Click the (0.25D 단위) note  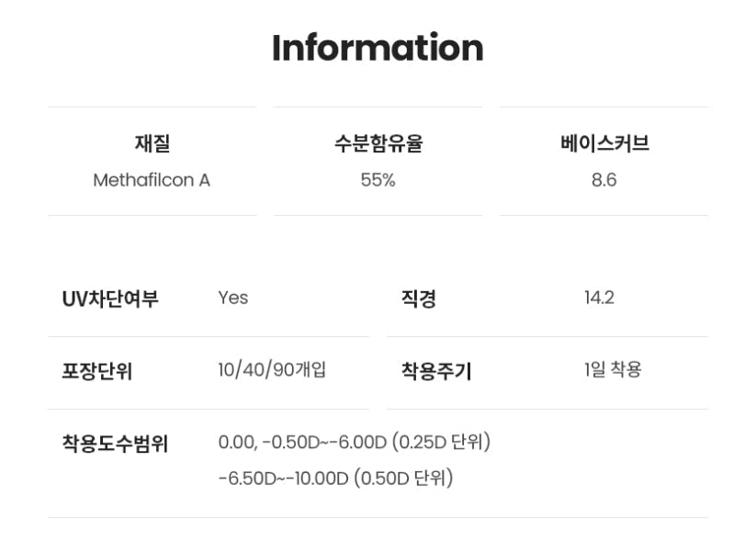coord(442,443)
